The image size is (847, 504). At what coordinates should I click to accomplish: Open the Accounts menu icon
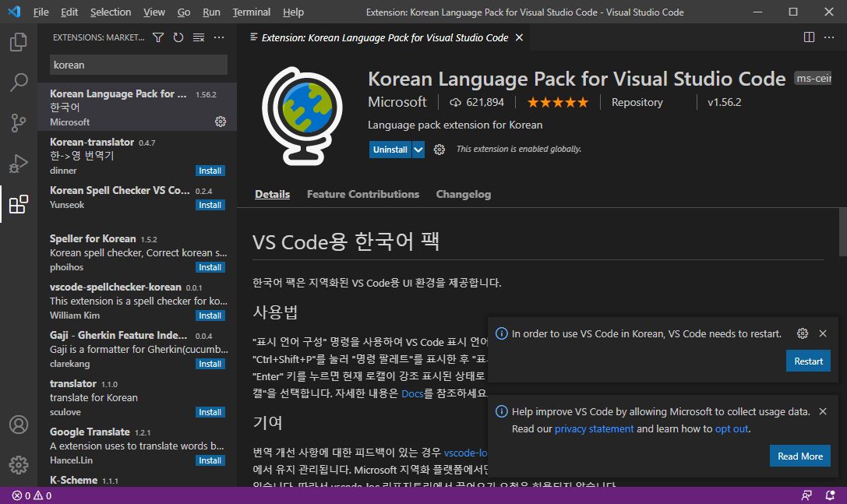19,425
